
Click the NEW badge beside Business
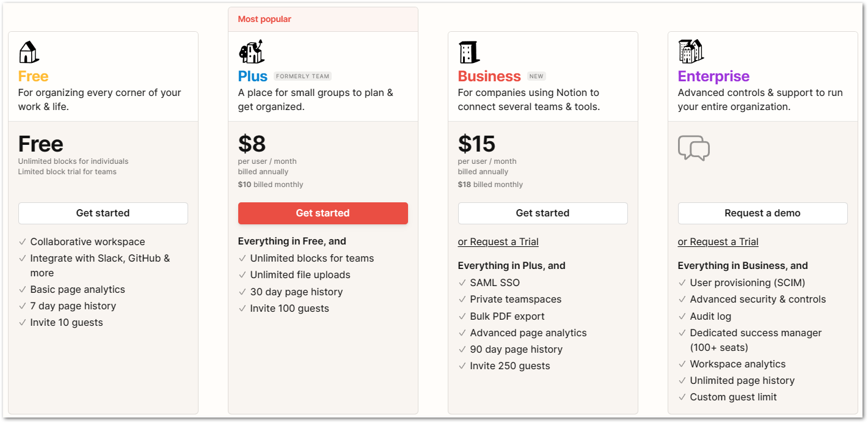tap(536, 76)
